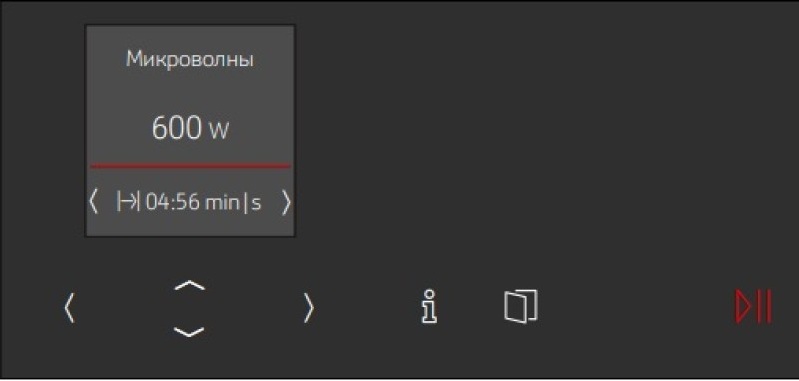Decrease value with the down chevron

pos(189,332)
